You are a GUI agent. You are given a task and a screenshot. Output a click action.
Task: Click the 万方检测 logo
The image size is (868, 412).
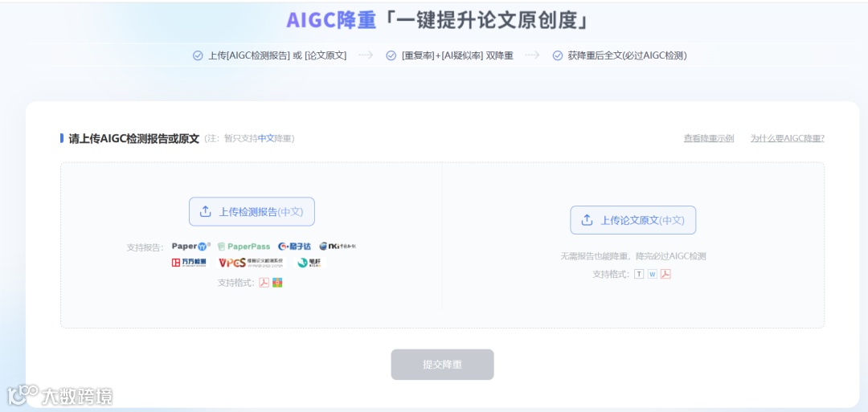pos(189,263)
